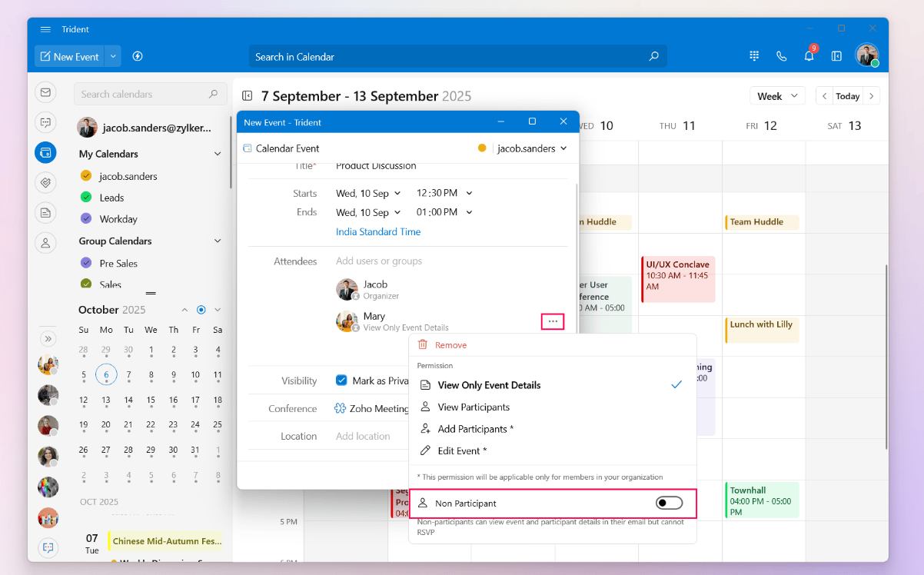Open the 12:30 PM start time dropdown
This screenshot has width=924, height=575.
[444, 193]
